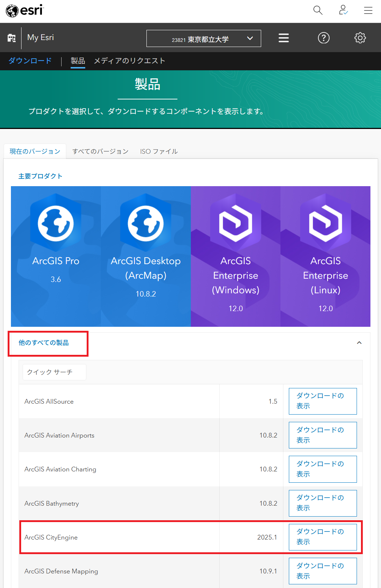This screenshot has width=381, height=588.
Task: Open the メディアのリクエスト menu item
Action: click(129, 61)
